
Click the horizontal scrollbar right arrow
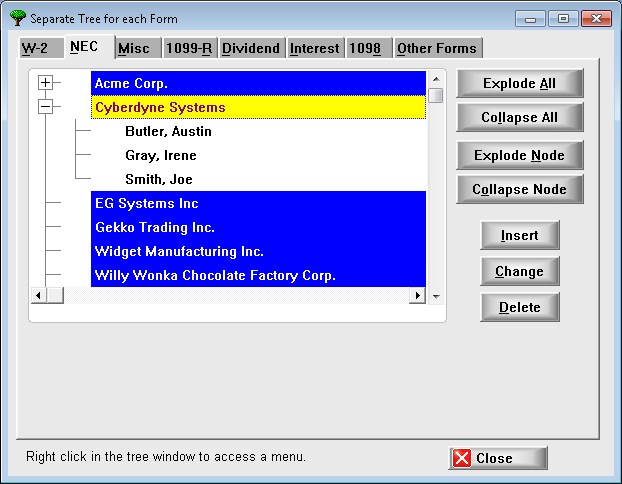(417, 295)
